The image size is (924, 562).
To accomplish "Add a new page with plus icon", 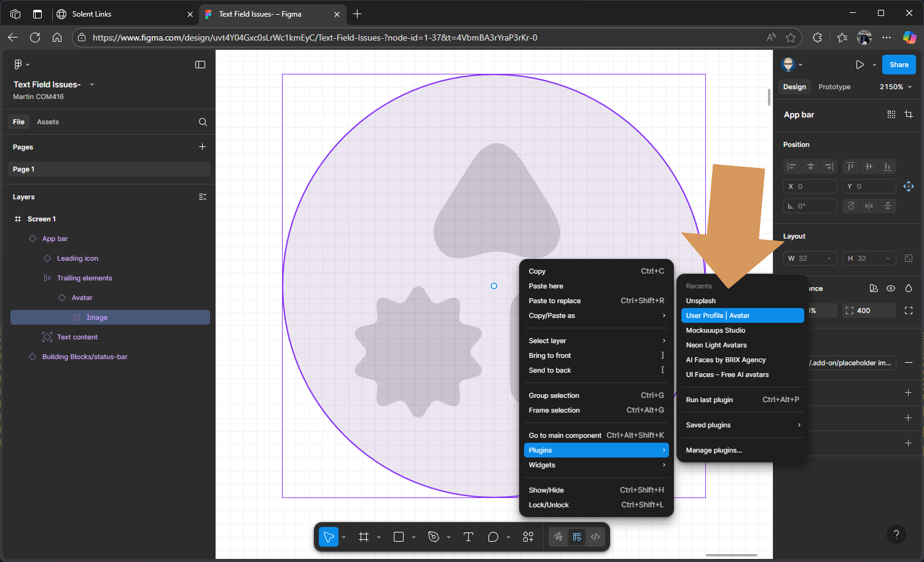I will click(203, 147).
